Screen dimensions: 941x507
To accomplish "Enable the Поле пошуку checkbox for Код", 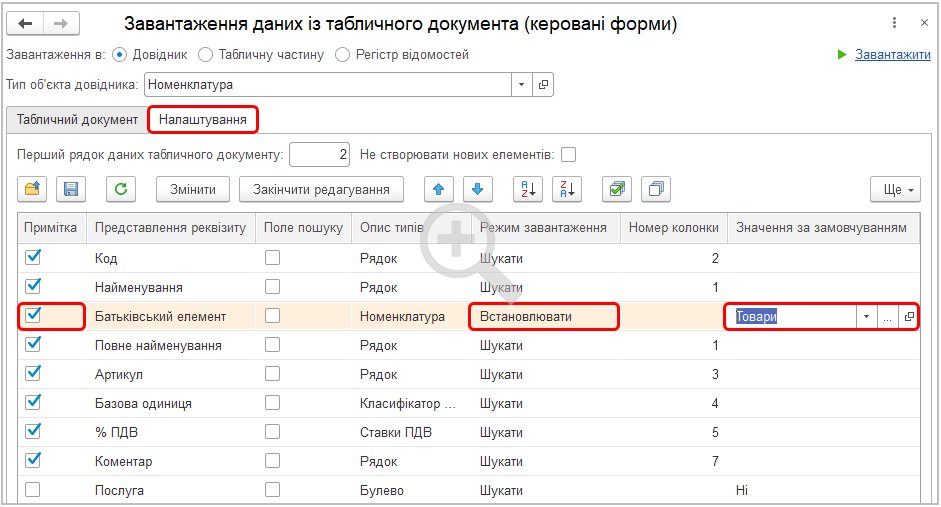I will [272, 257].
